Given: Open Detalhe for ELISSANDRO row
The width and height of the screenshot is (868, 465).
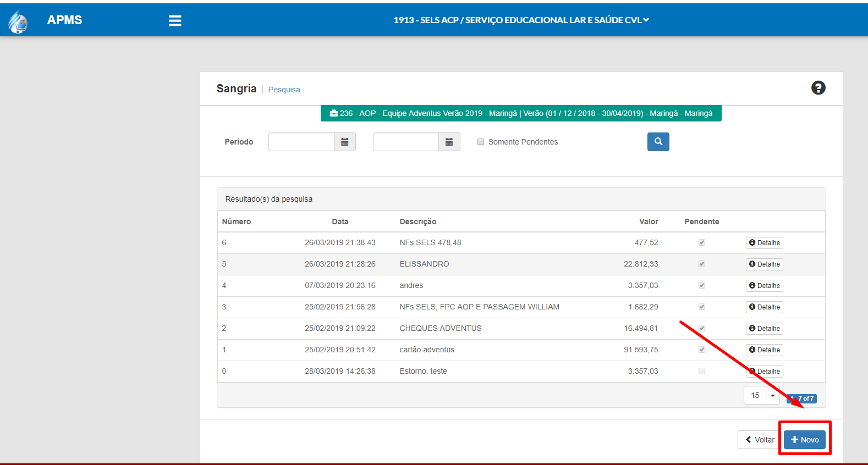Looking at the screenshot, I should point(764,264).
